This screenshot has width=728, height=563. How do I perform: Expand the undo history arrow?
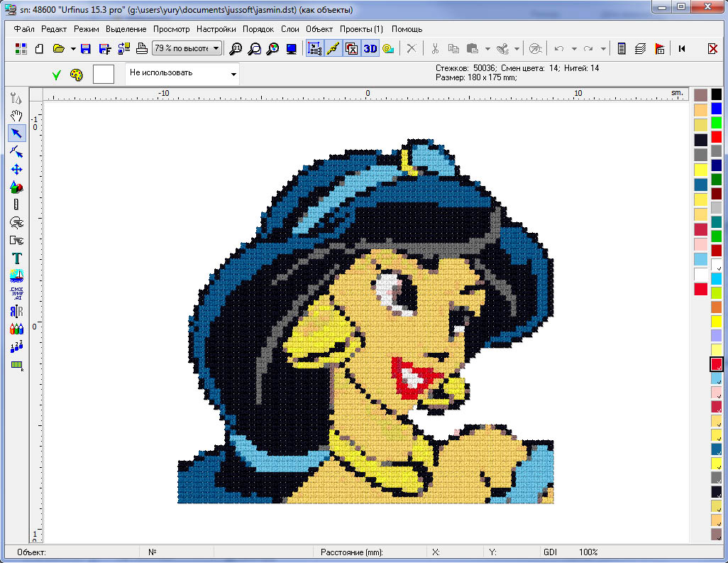click(574, 48)
